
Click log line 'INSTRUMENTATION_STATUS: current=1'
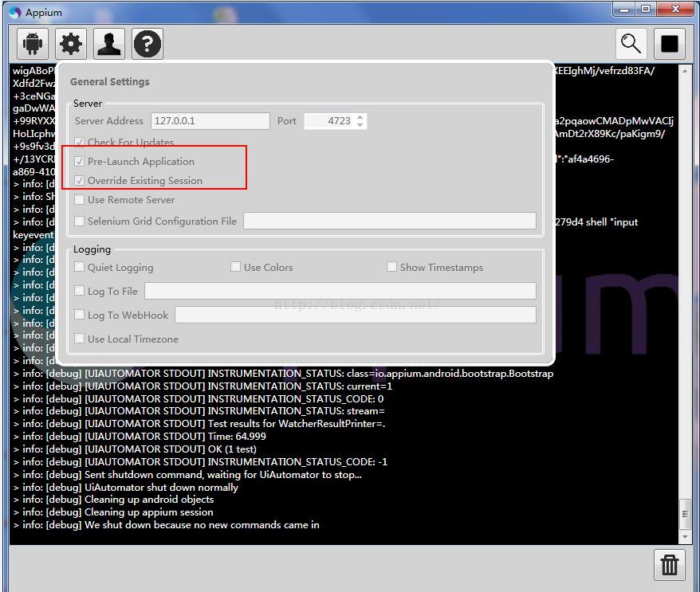tap(203, 386)
